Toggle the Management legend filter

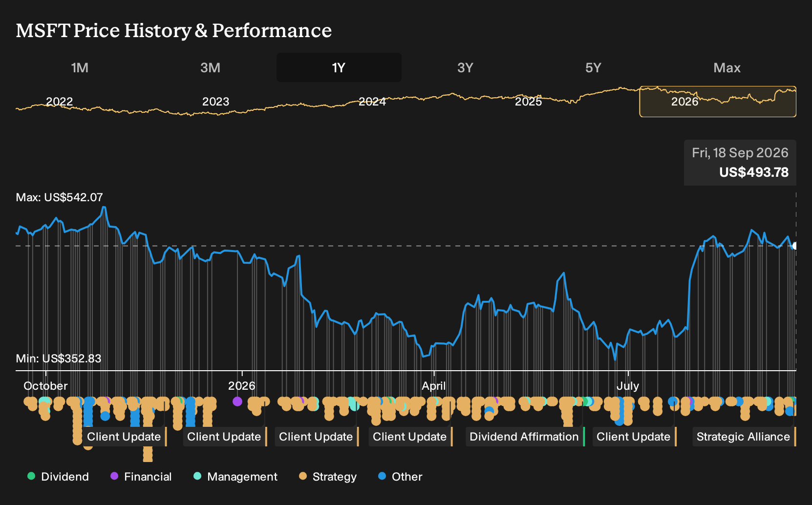click(235, 477)
